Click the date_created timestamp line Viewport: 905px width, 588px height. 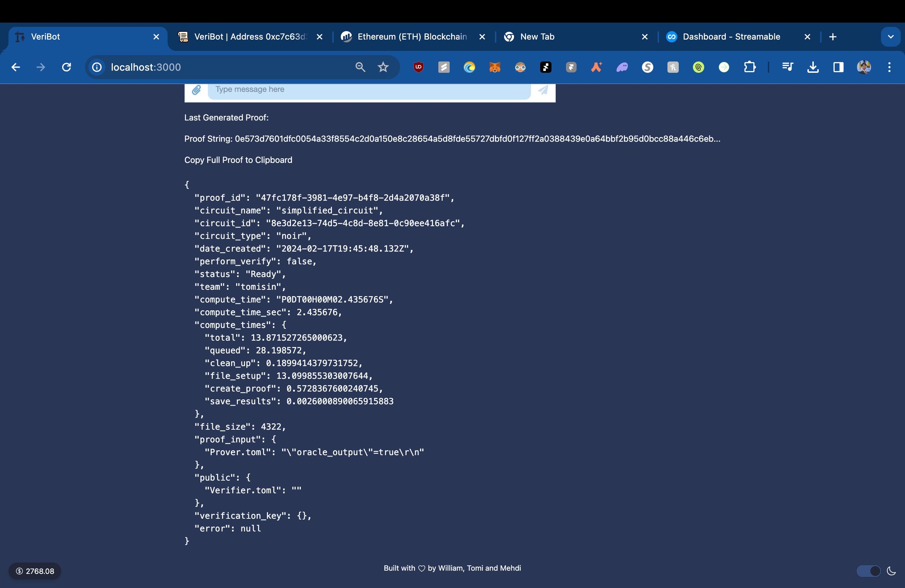[304, 248]
